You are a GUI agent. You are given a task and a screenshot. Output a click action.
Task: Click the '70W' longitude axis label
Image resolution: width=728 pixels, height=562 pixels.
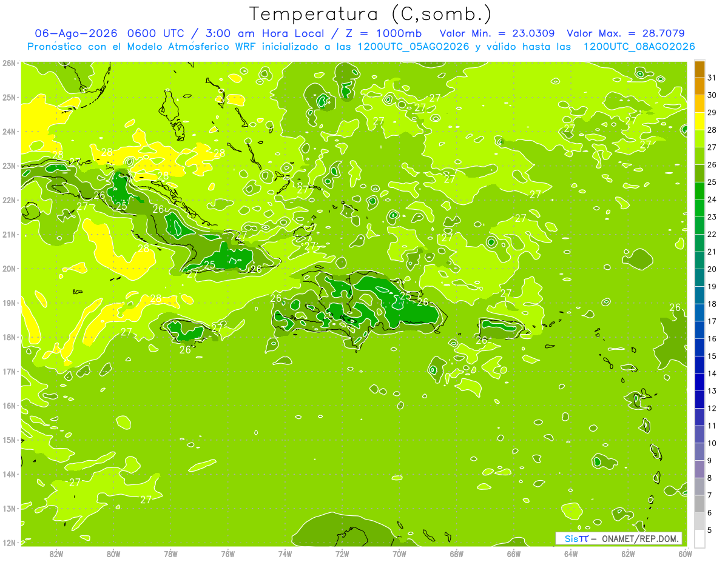pos(399,554)
